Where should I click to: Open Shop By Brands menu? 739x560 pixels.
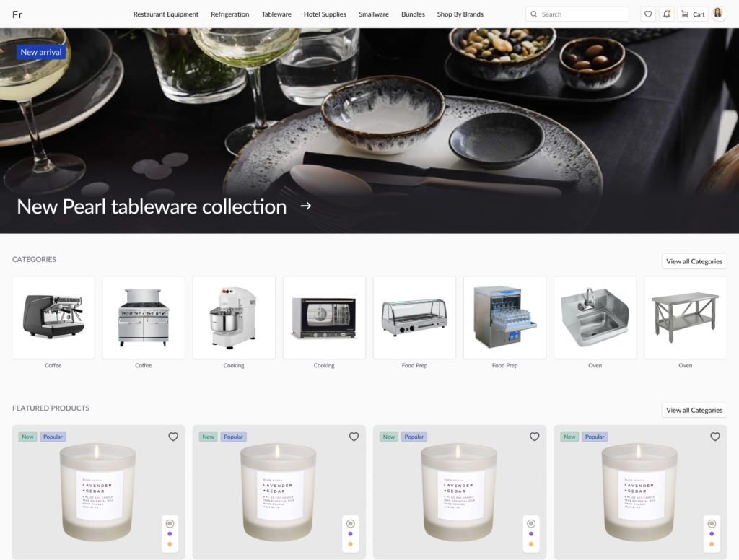click(460, 14)
